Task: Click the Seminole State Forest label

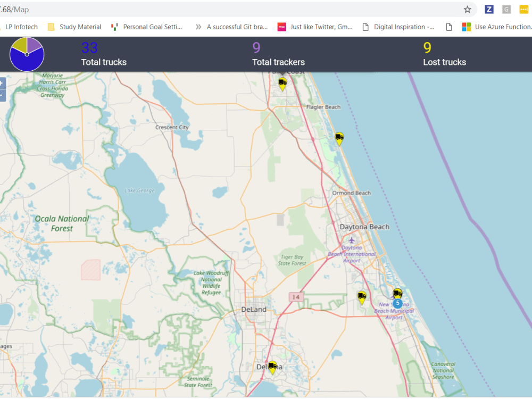Action: point(198,381)
